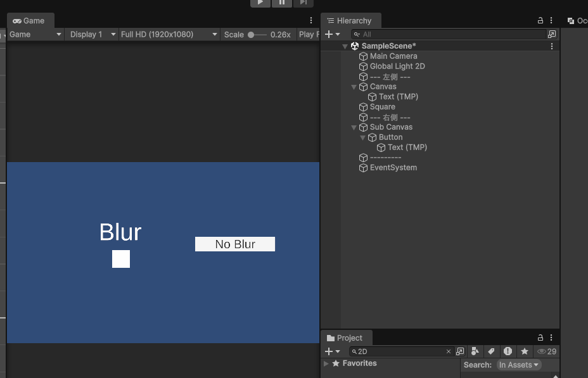The width and height of the screenshot is (588, 378).
Task: Click the Blur text in Game view
Action: click(120, 232)
